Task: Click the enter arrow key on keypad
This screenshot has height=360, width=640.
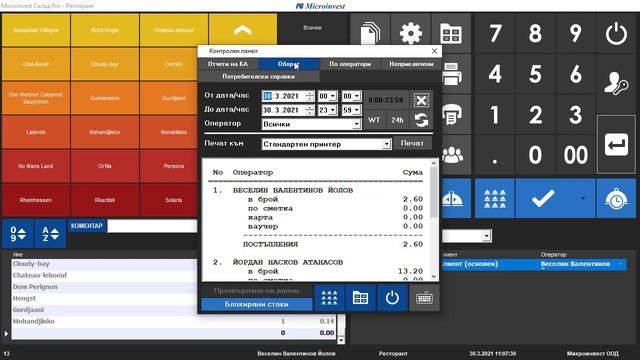Action: [x=616, y=144]
